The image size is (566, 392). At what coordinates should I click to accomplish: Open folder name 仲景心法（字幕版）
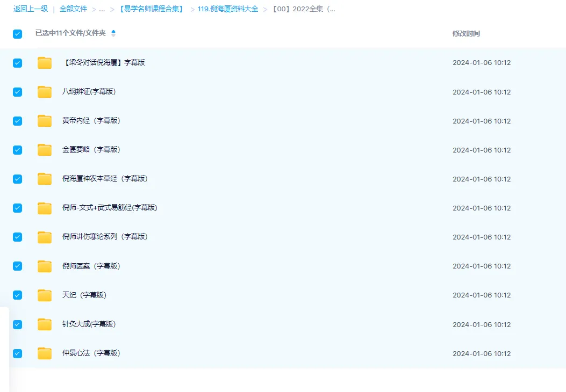91,353
